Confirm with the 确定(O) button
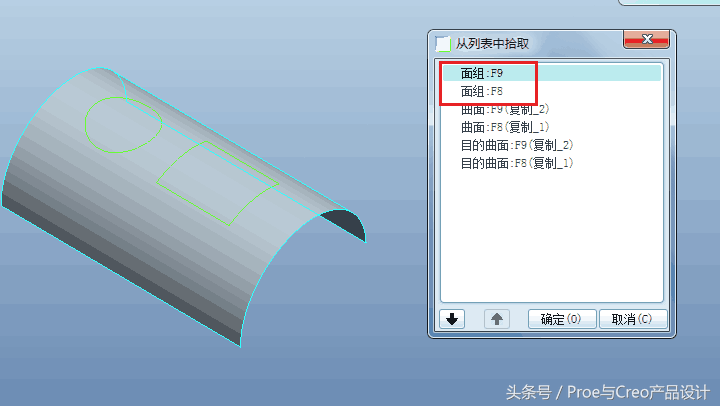Screen dimensions: 720x406 coord(562,319)
